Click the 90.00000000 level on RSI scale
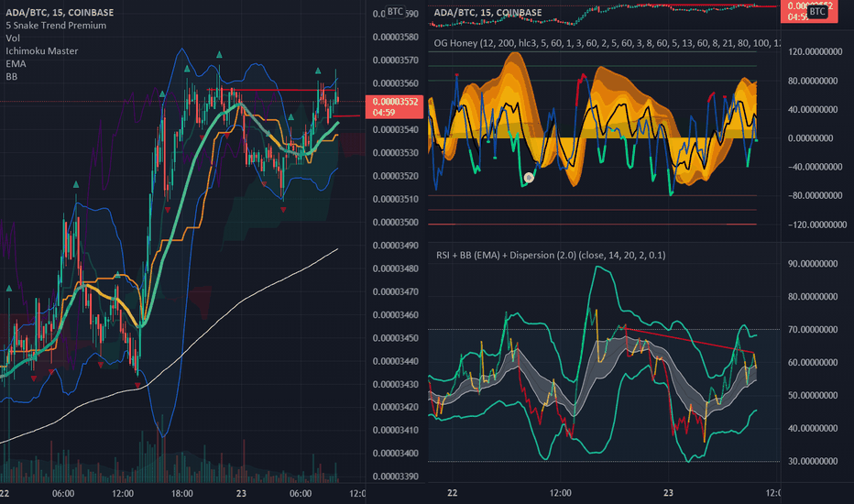 click(x=813, y=264)
